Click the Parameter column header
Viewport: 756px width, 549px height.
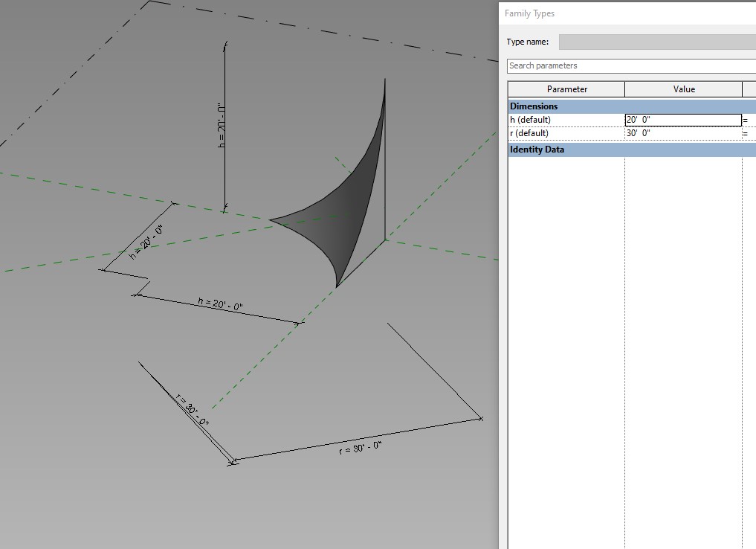566,89
